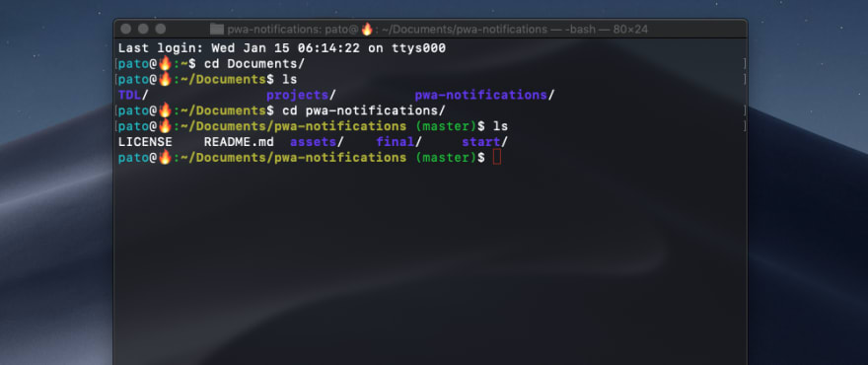The image size is (868, 365).
Task: Click the fire emoji in the window title
Action: [366, 29]
